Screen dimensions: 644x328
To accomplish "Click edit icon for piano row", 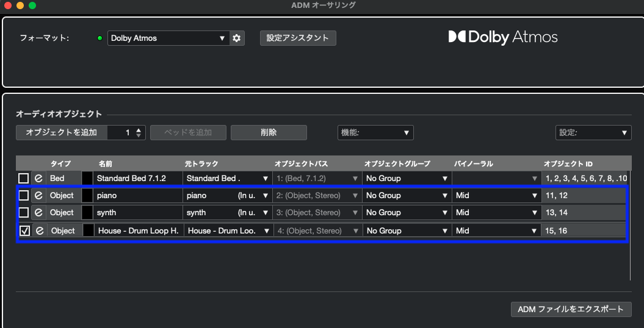I will click(38, 196).
